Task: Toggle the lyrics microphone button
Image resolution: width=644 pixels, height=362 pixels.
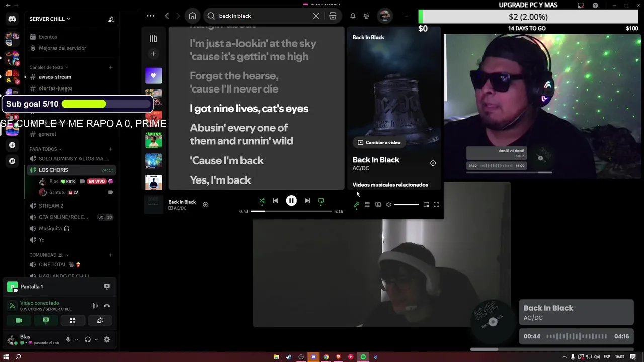Action: [x=356, y=205]
